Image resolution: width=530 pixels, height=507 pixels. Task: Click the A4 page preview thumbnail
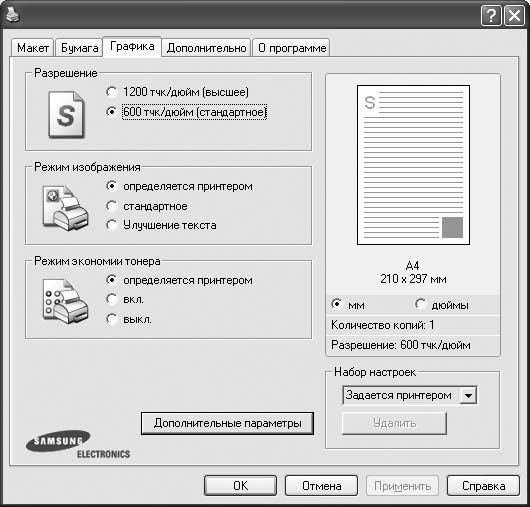(413, 165)
